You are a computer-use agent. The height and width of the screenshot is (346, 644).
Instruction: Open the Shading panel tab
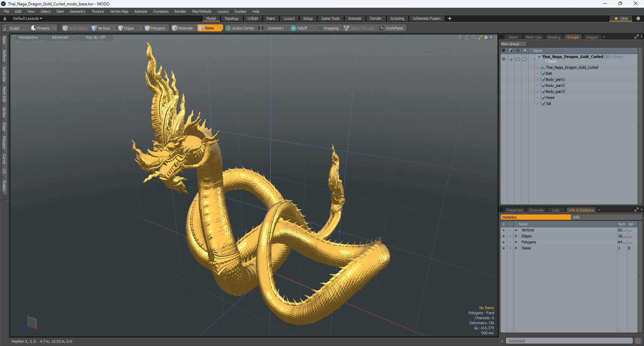pyautogui.click(x=554, y=37)
